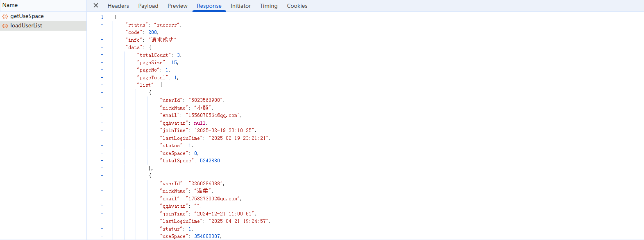
Task: Click the userId "5023566908"
Action: click(206, 100)
